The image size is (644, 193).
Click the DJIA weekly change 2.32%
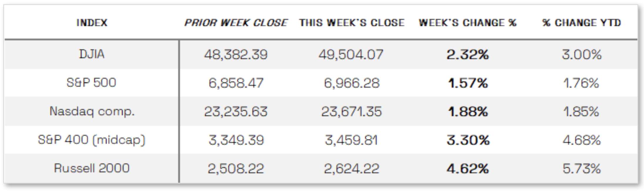click(x=467, y=55)
